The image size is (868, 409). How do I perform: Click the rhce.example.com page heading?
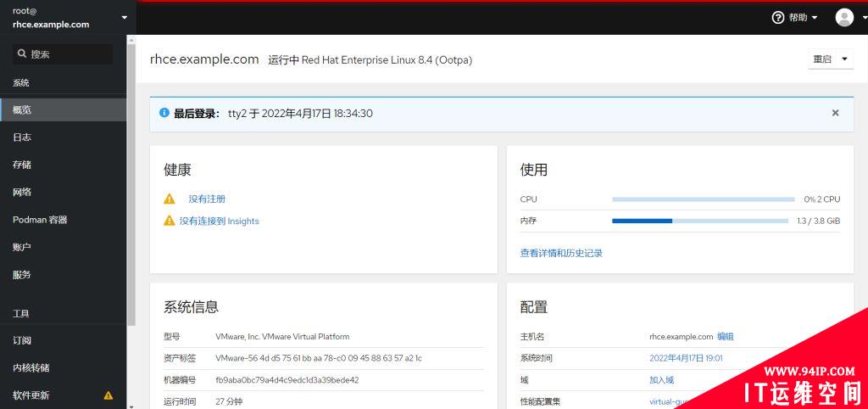point(204,59)
